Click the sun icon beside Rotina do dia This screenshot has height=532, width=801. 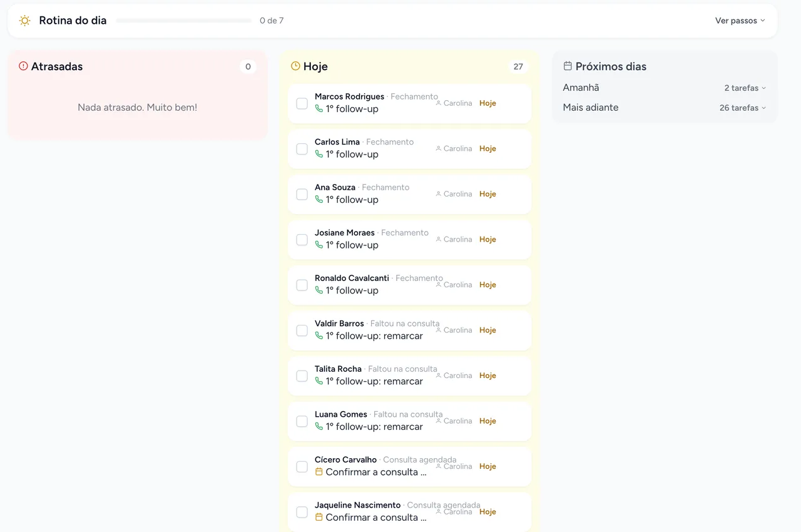25,21
